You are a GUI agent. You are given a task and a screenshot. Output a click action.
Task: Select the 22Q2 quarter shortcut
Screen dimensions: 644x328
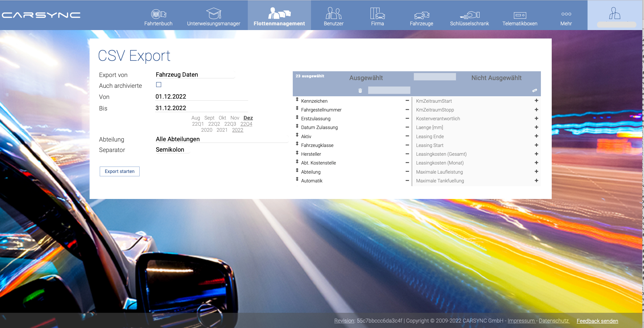click(214, 124)
